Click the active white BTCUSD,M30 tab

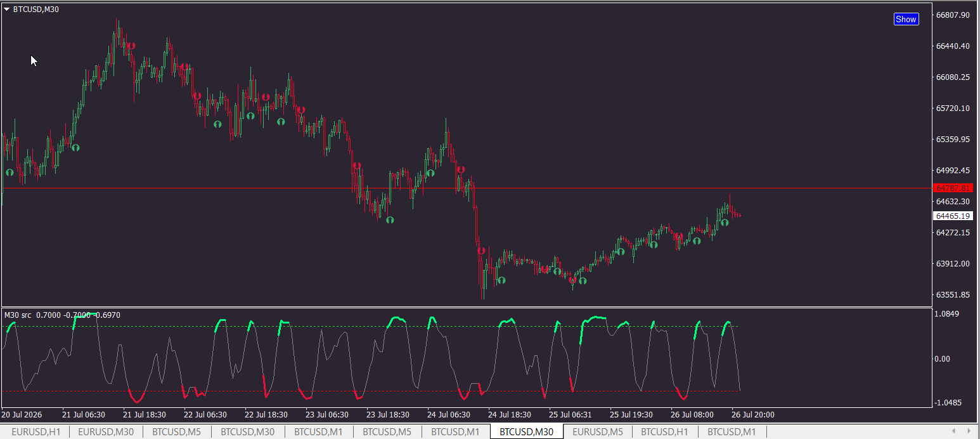coord(526,432)
